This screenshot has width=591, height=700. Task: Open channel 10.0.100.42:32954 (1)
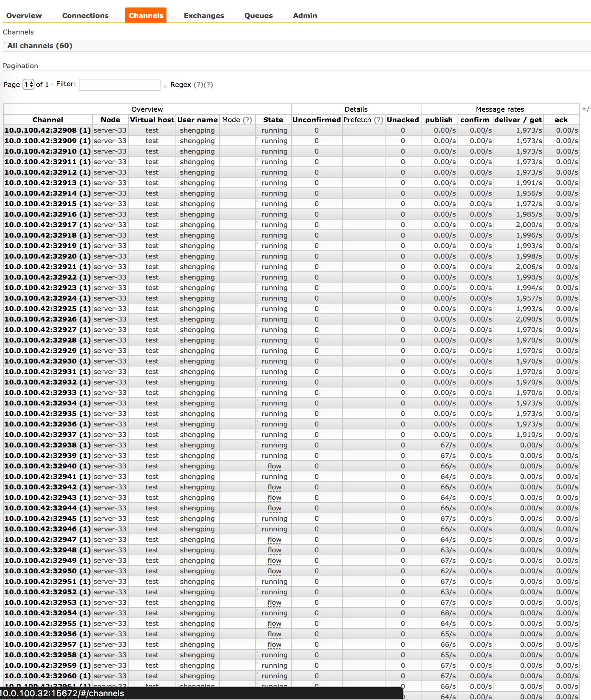pos(48,613)
